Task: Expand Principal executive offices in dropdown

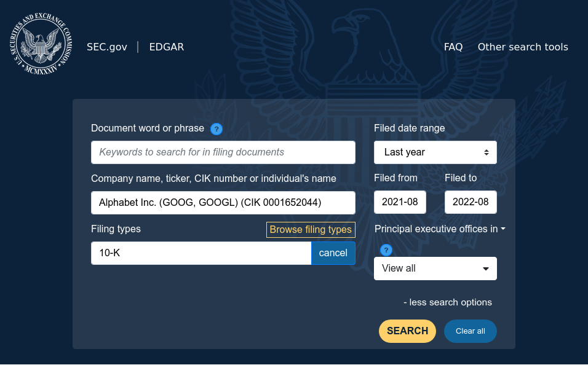Action: 440,229
